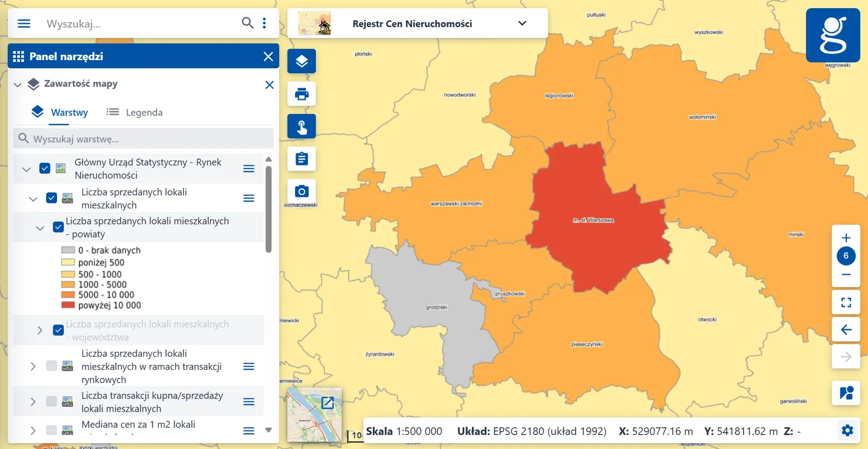Take a map screenshot with camera icon
868x449 pixels.
tap(302, 191)
